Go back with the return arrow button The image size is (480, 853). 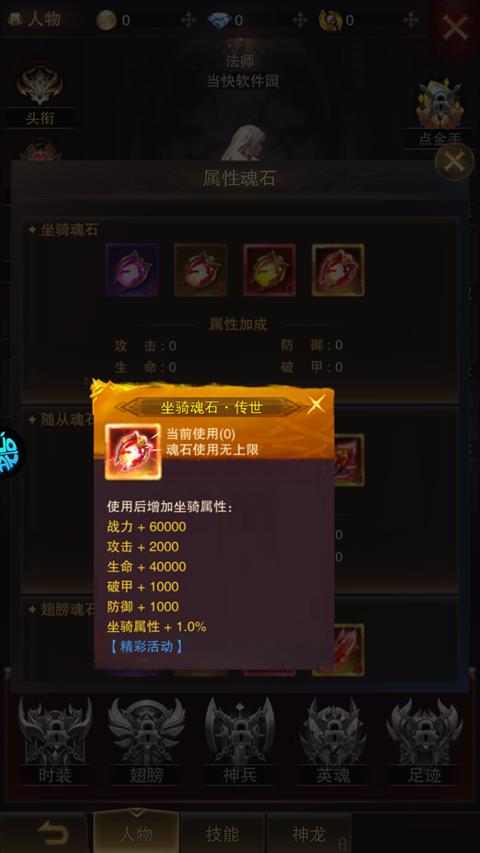point(52,834)
